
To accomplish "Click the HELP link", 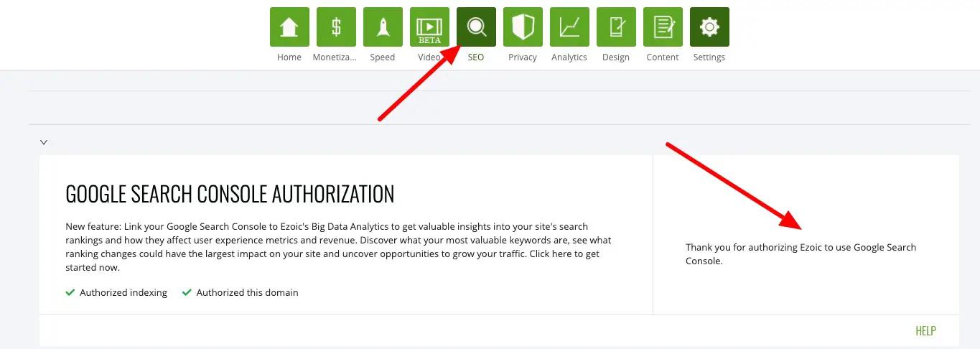I will click(x=925, y=331).
